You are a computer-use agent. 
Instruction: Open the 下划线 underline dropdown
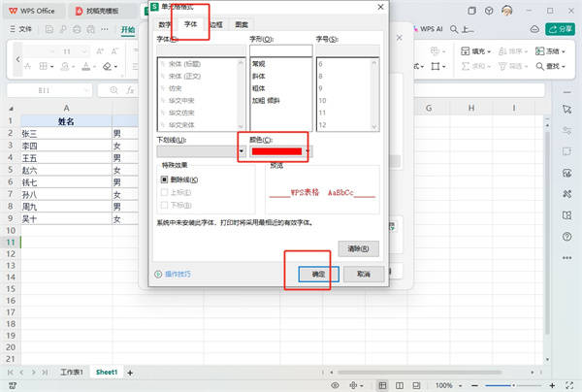click(241, 151)
